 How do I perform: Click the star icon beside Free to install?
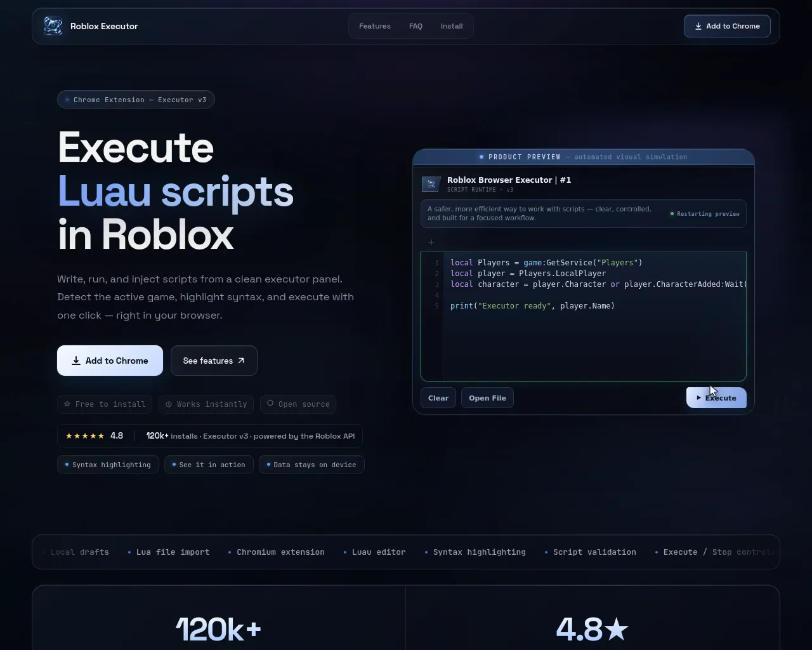click(x=67, y=404)
